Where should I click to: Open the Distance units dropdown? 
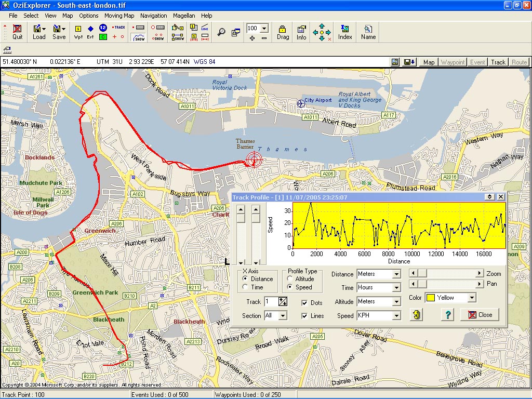396,274
